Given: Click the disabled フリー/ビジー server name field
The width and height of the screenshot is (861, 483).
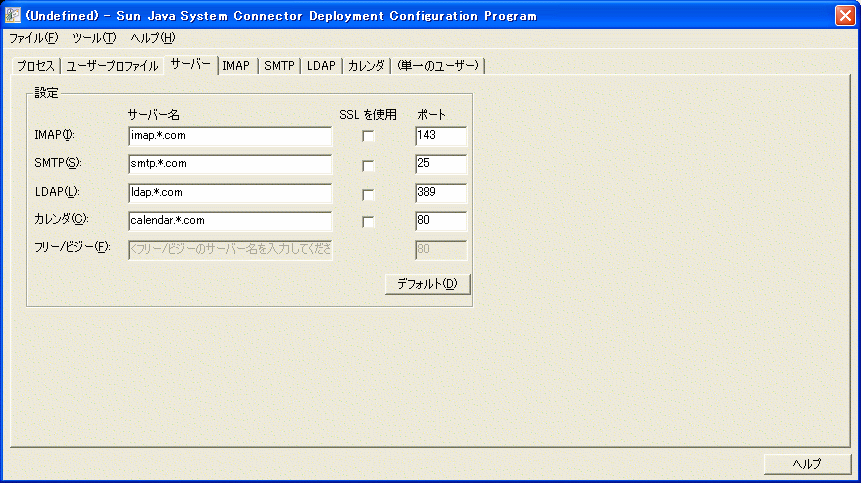Looking at the screenshot, I should 230,250.
